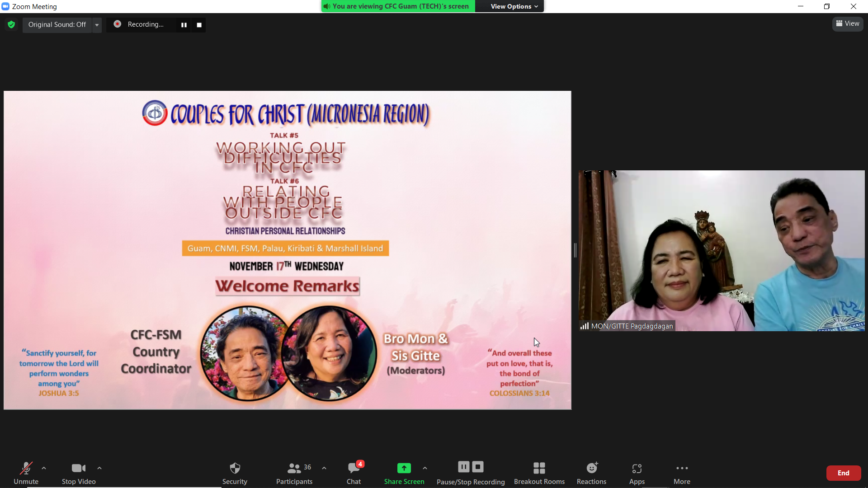Click the MON/GITTE Pagdagdagan video tile
This screenshot has height=488, width=868.
click(x=722, y=250)
